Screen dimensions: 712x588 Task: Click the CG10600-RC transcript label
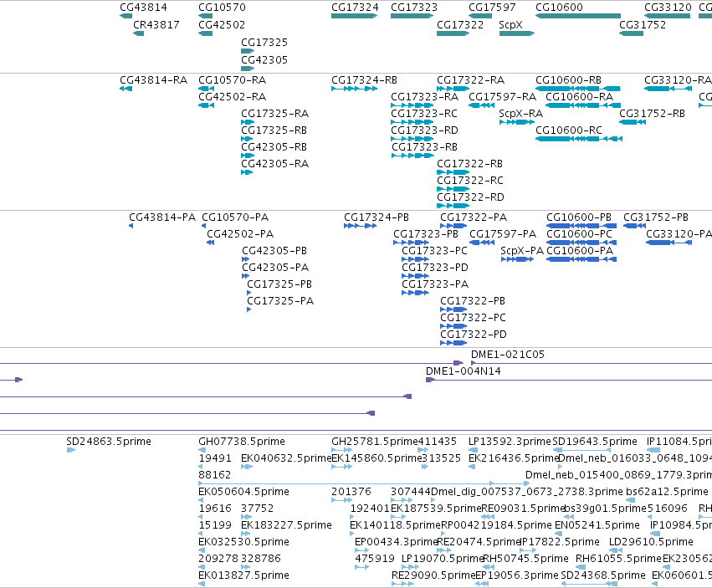(568, 130)
